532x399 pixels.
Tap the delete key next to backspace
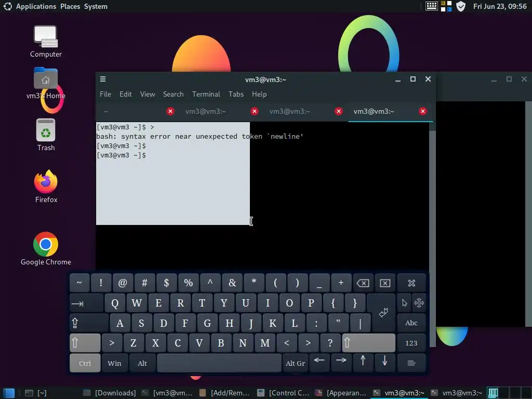point(385,283)
